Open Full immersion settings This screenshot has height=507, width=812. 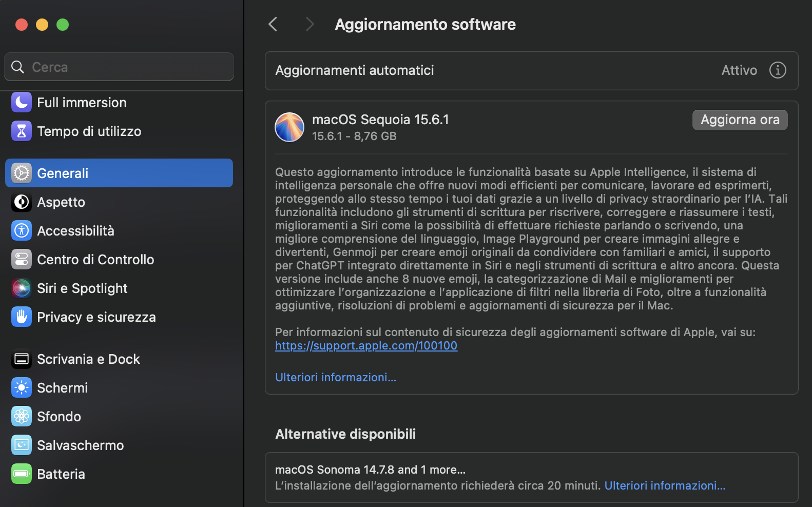(119, 103)
